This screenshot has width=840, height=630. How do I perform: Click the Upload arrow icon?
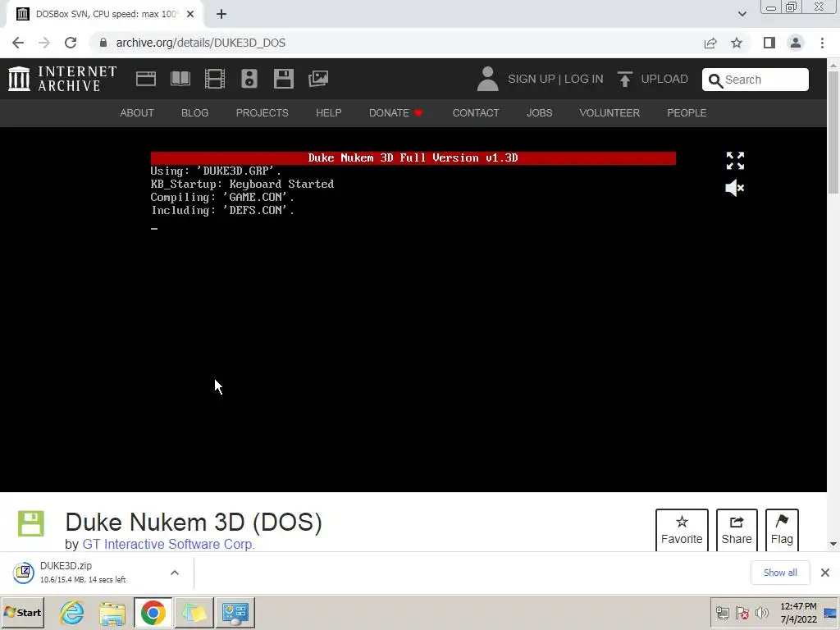tap(624, 79)
